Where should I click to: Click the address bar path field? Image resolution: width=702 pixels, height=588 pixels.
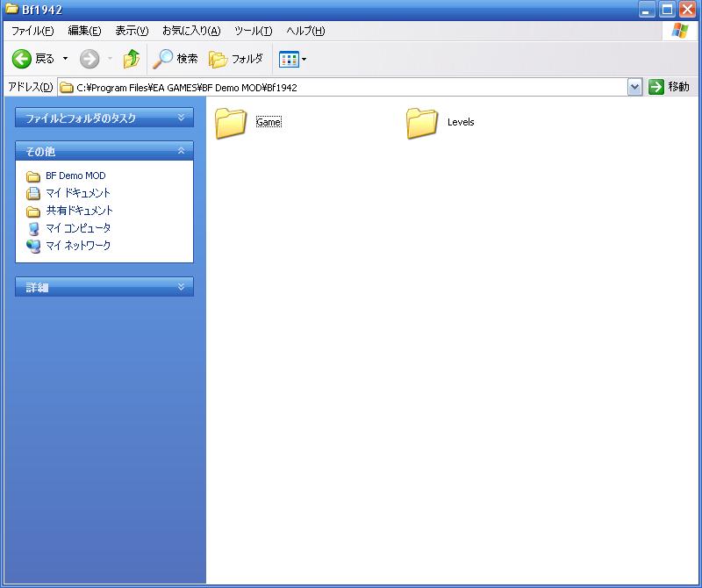tap(342, 88)
